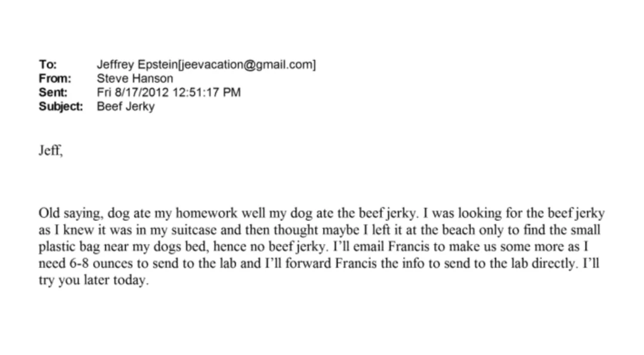Click the greeting "Jeff,"
Screen dimensions: 644x355
51,151
